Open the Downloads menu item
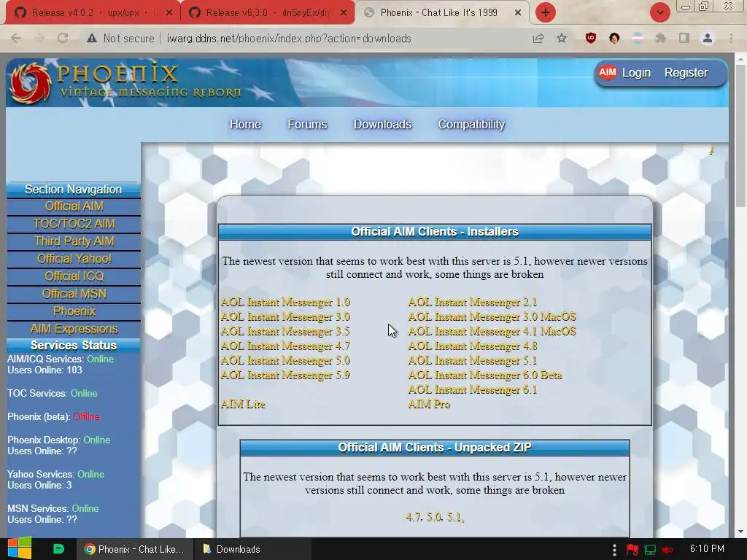 pyautogui.click(x=382, y=124)
